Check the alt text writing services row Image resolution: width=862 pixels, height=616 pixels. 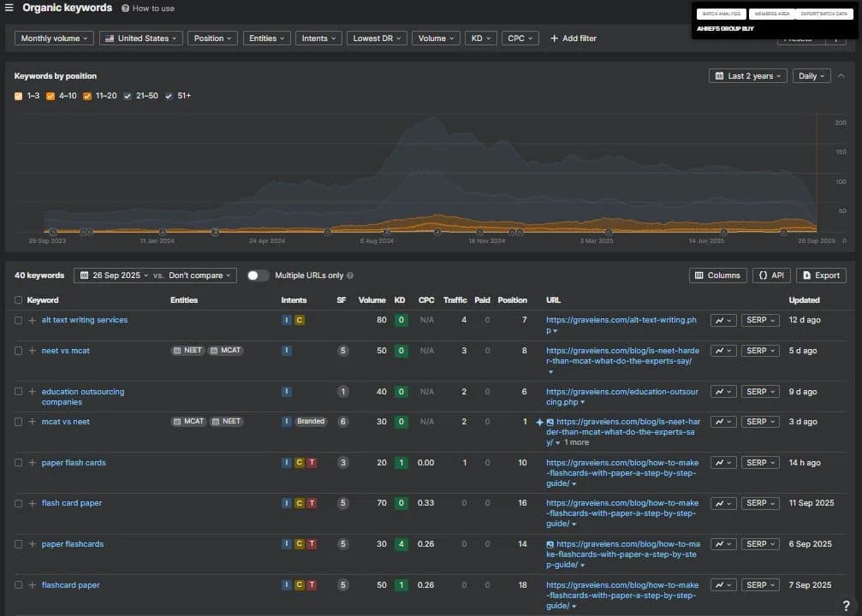coord(18,320)
